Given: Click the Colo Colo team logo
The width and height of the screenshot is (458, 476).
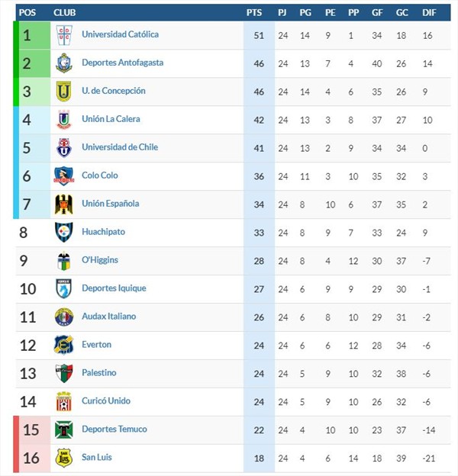Looking at the screenshot, I should click(64, 176).
